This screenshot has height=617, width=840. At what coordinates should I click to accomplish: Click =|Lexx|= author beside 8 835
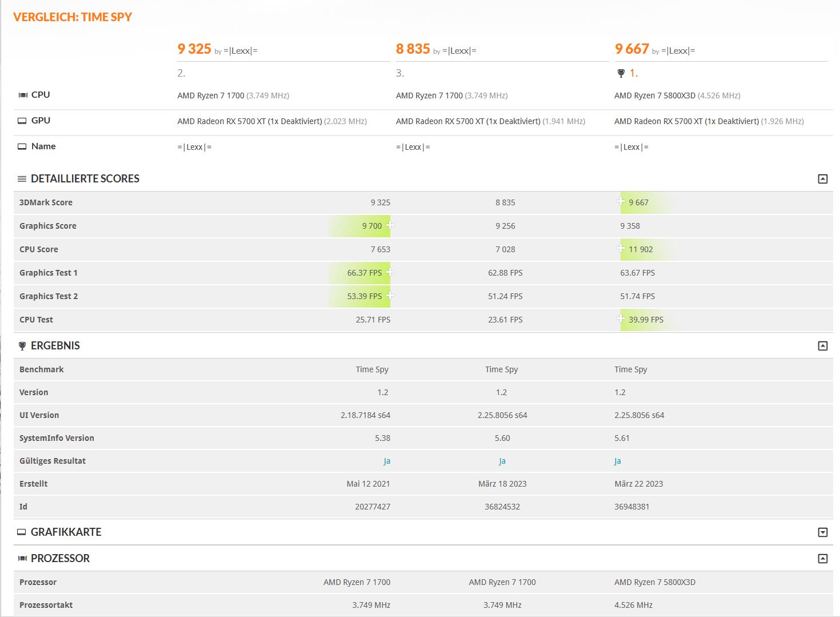tap(459, 51)
